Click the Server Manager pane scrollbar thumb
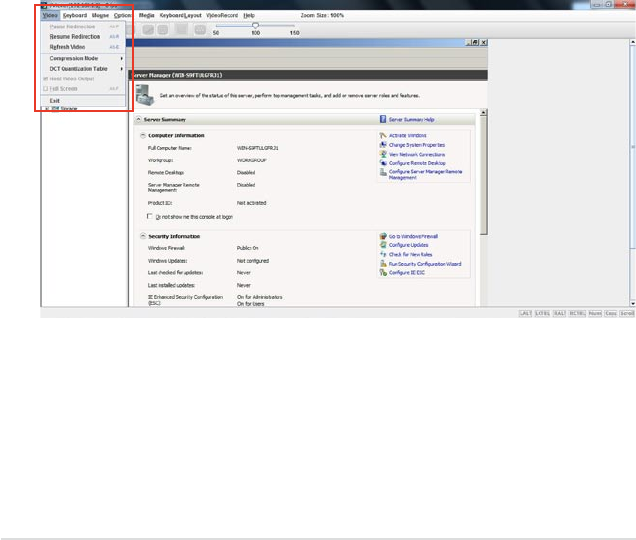 click(x=483, y=176)
